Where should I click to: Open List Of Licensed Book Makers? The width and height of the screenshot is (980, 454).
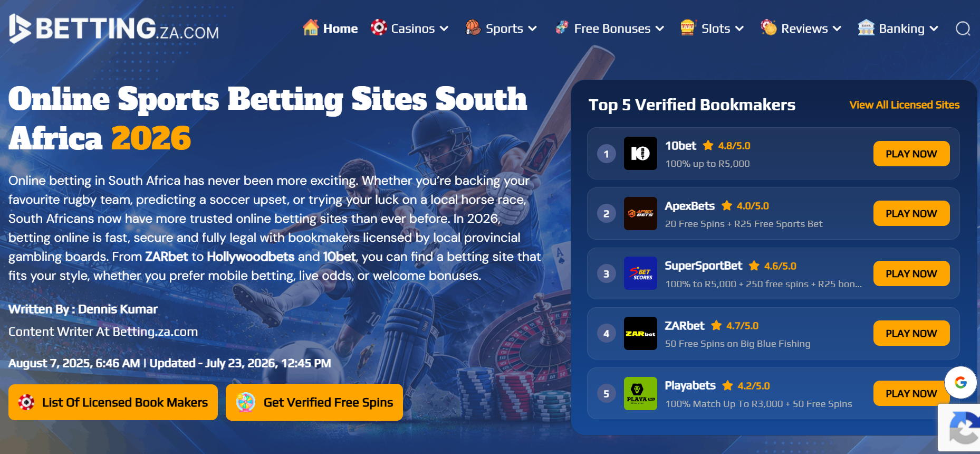[x=113, y=402]
